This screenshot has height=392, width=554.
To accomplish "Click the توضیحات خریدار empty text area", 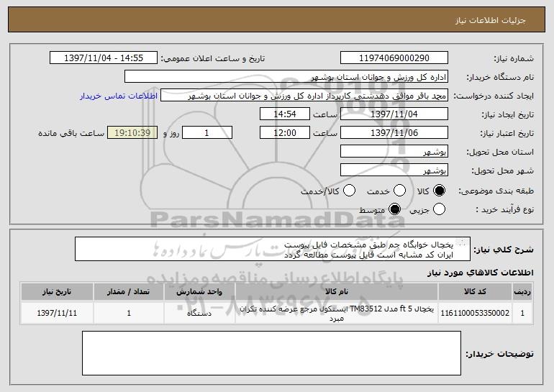I will 271,353.
